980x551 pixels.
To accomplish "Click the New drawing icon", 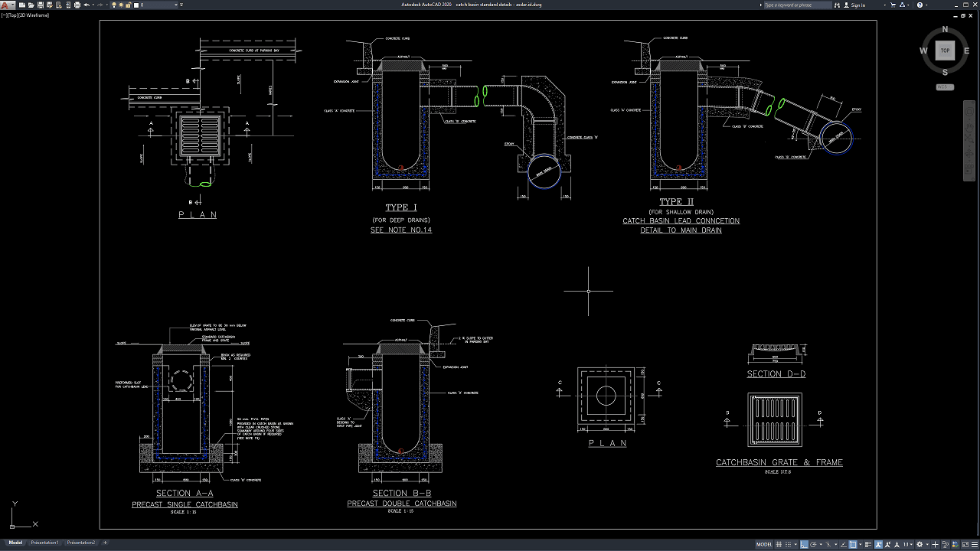I will [22, 5].
